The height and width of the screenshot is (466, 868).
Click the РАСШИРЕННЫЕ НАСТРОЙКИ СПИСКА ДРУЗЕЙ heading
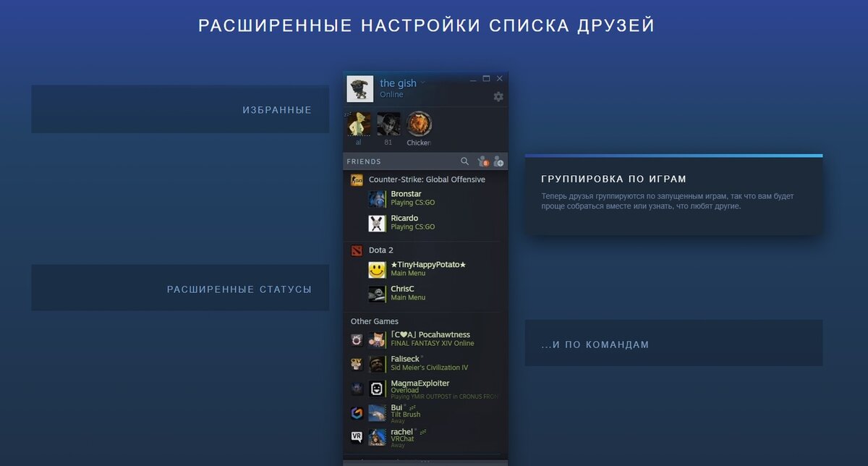[427, 25]
